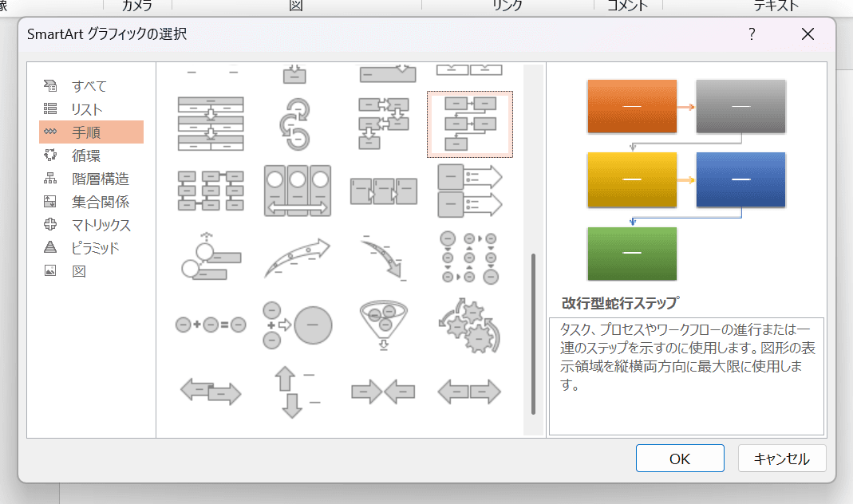Open the 階層構造 category
The image size is (853, 504).
(100, 179)
